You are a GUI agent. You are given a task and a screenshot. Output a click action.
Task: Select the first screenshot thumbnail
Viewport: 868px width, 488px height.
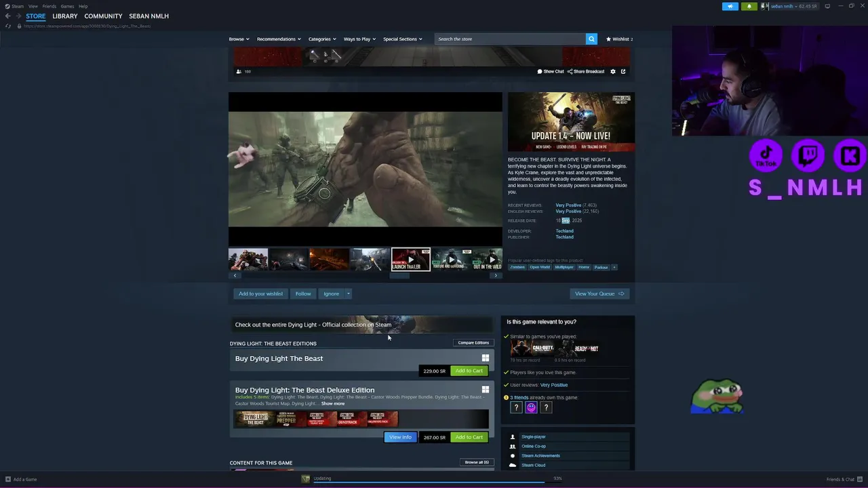click(248, 260)
